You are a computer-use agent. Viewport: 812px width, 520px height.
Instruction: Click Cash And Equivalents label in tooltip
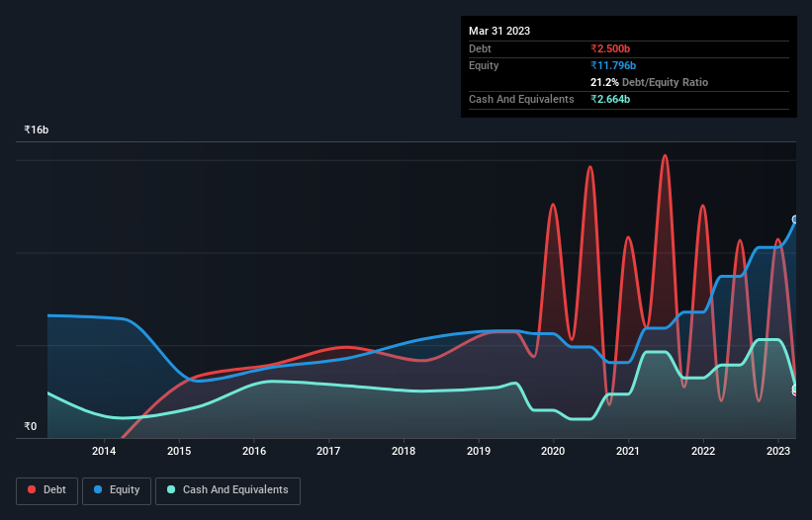(521, 99)
